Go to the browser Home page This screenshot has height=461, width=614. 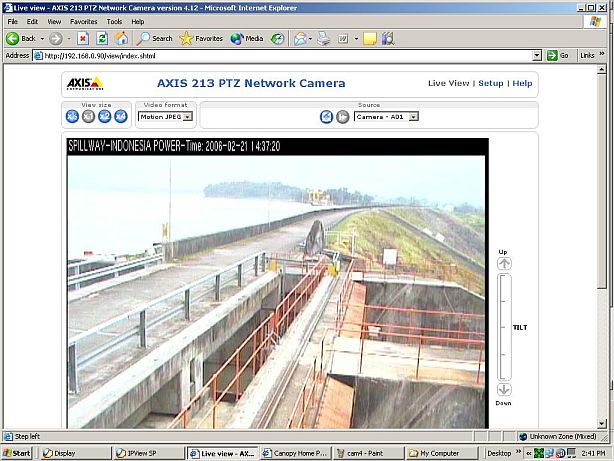coord(121,38)
